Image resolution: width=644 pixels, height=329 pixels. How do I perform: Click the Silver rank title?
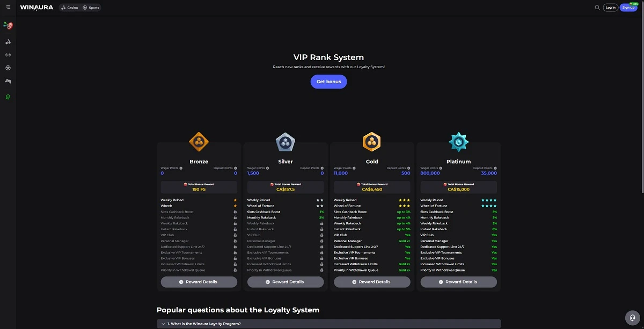pyautogui.click(x=286, y=162)
